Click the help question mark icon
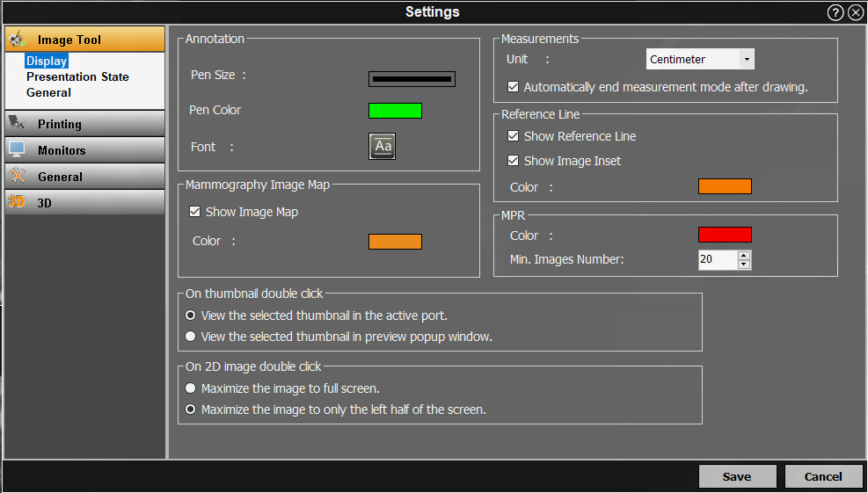The image size is (868, 493). coord(835,12)
